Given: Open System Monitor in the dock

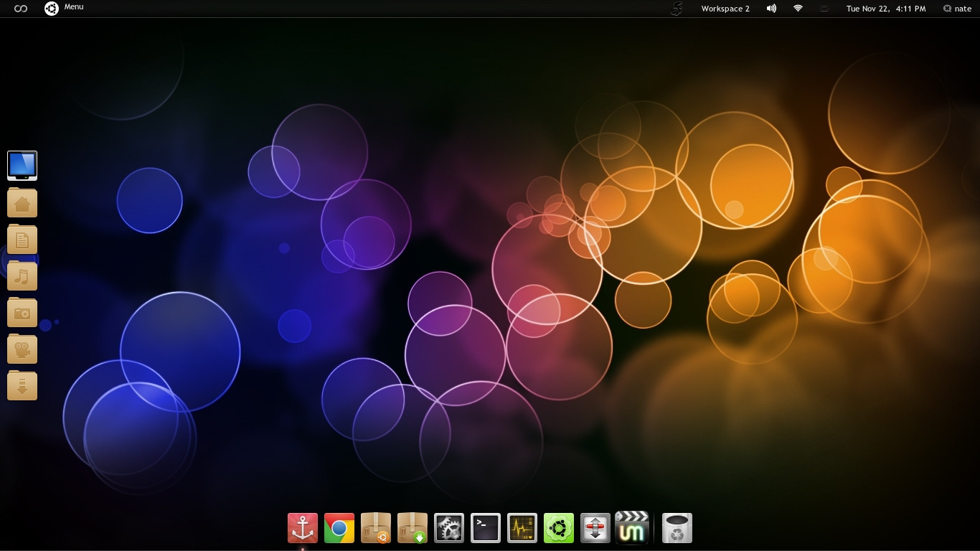Looking at the screenshot, I should (x=522, y=528).
